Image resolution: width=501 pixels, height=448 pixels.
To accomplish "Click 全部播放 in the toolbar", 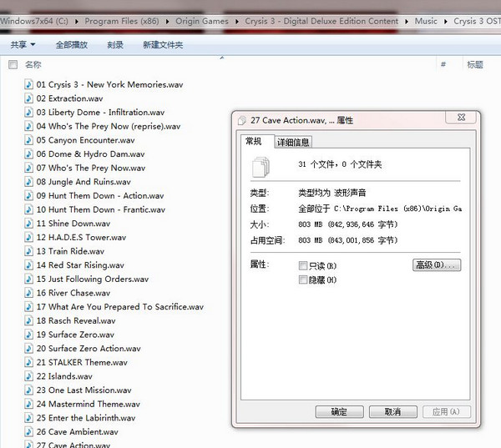I will click(72, 45).
